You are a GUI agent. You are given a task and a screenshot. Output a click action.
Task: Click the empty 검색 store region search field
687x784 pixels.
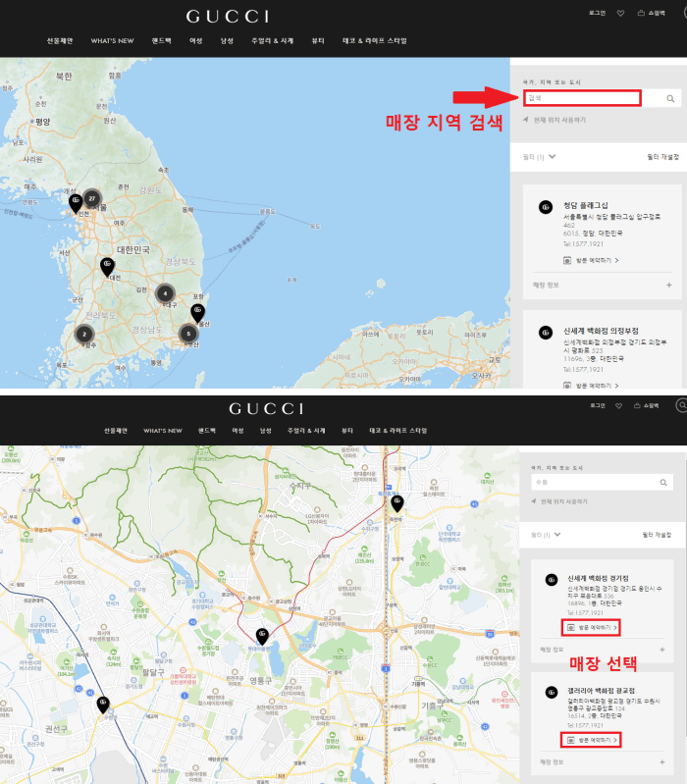(583, 98)
